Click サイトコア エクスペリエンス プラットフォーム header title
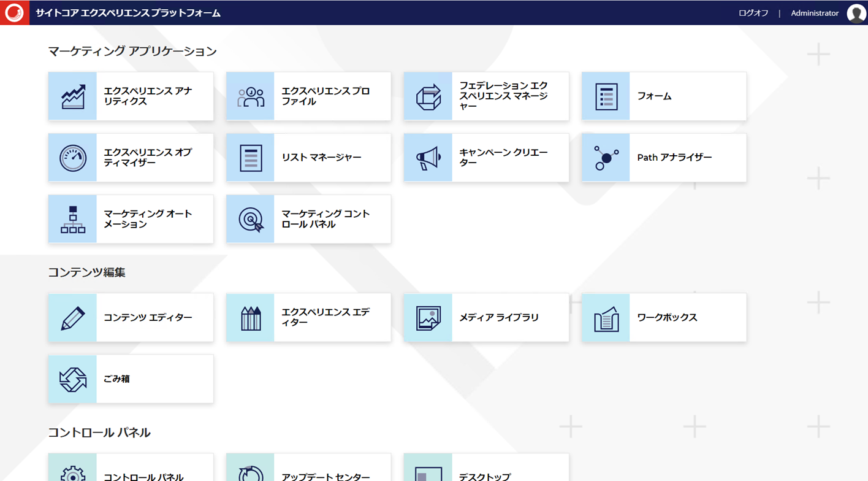The height and width of the screenshot is (481, 868). point(128,13)
